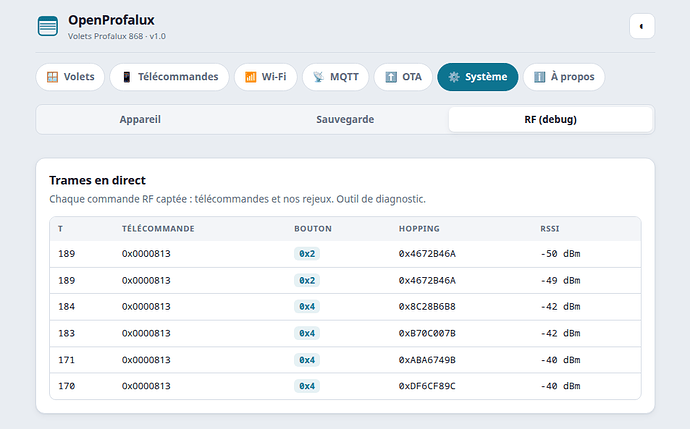Click the OpenProfalux shutter logo icon
The width and height of the screenshot is (690, 429).
(48, 26)
